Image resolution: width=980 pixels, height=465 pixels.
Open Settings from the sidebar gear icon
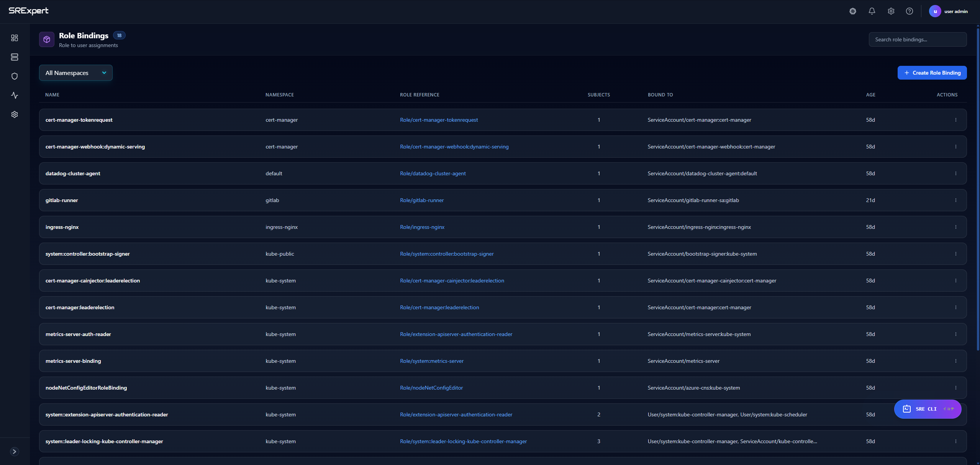click(15, 114)
